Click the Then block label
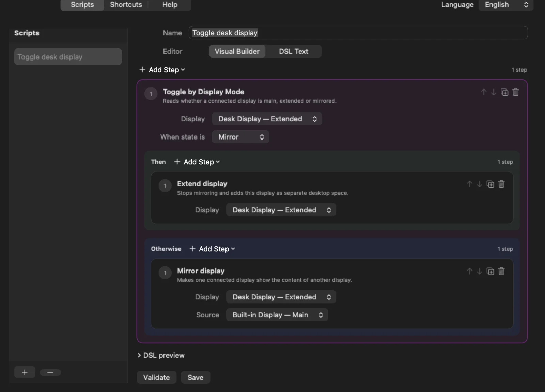 [x=158, y=162]
